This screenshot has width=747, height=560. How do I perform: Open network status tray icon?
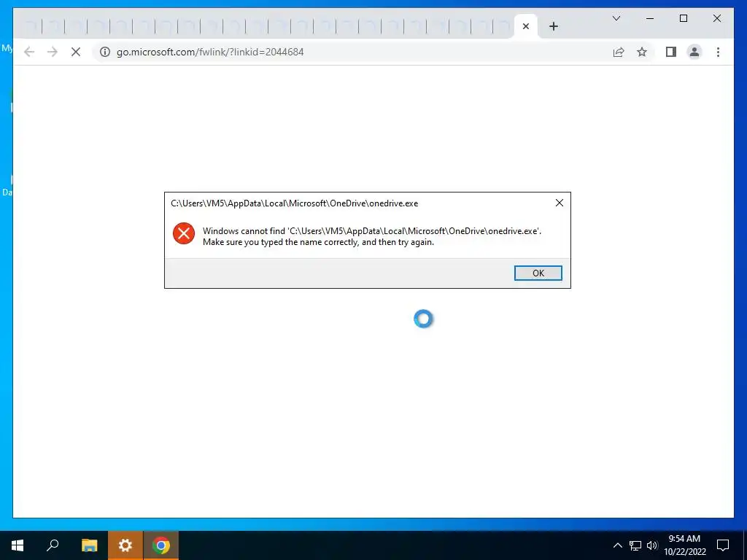(635, 545)
